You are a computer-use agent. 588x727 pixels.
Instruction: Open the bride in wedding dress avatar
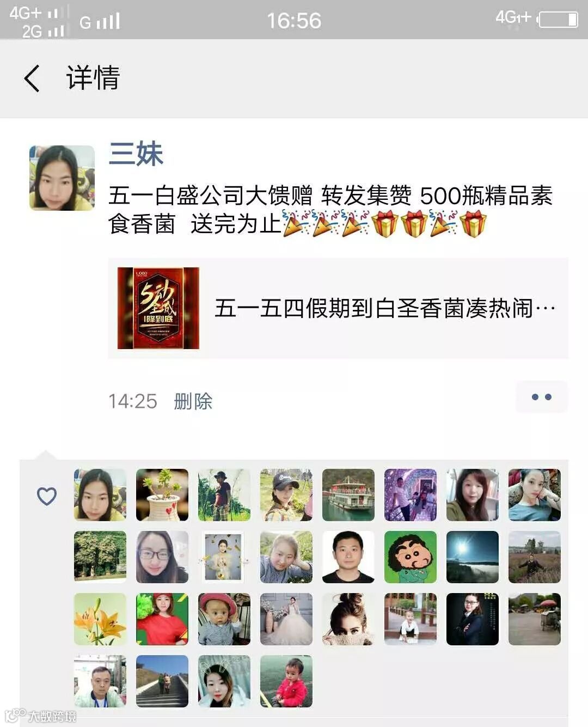[286, 619]
